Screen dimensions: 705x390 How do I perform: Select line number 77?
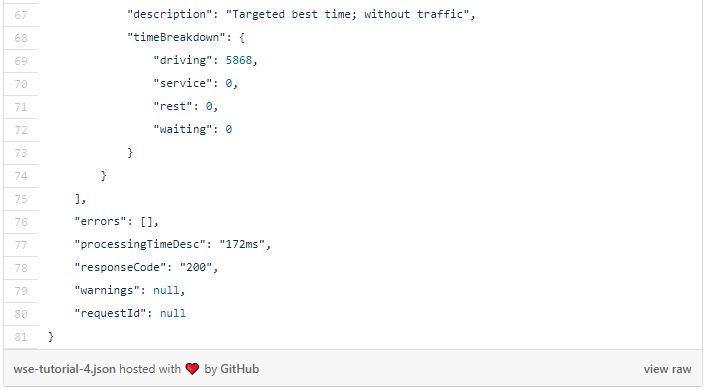(x=21, y=245)
